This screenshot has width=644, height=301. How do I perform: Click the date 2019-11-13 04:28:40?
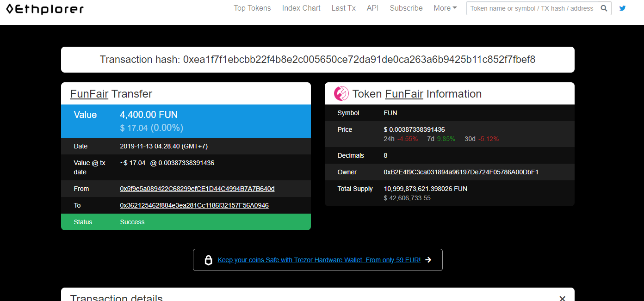pos(164,146)
